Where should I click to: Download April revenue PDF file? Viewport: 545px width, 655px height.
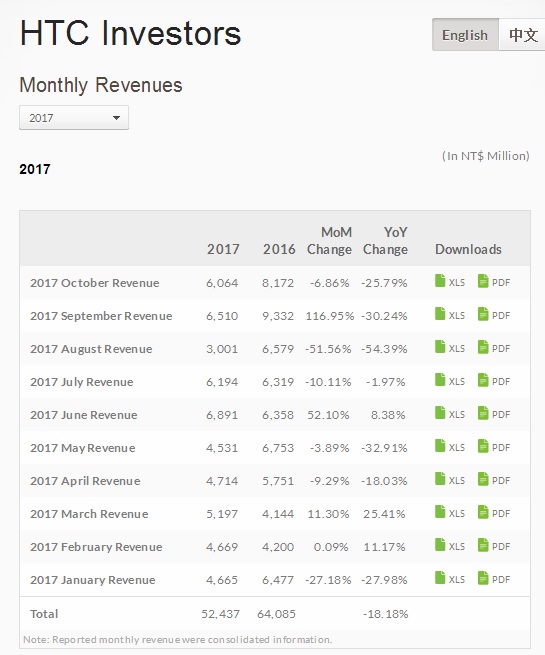pyautogui.click(x=494, y=480)
